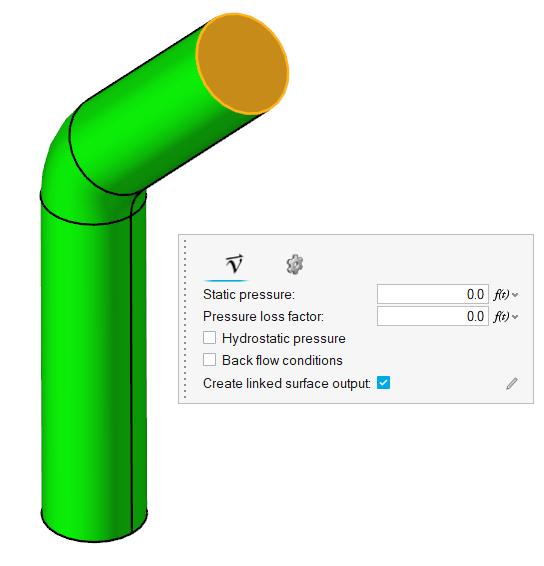Focus the Static pressure value field

pyautogui.click(x=433, y=294)
